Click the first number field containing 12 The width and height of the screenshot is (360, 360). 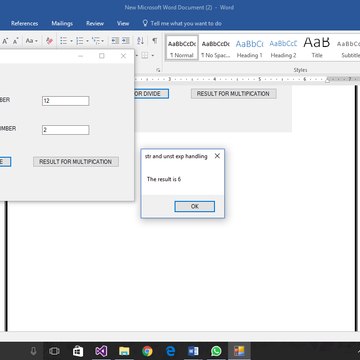66,101
